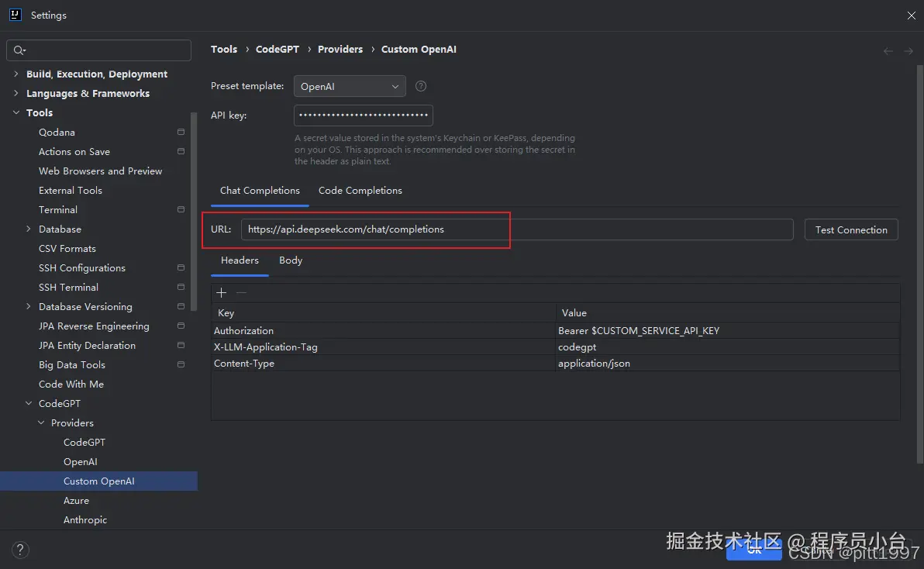Click Providers in the breadcrumb
The height and width of the screenshot is (569, 924).
pyautogui.click(x=340, y=50)
